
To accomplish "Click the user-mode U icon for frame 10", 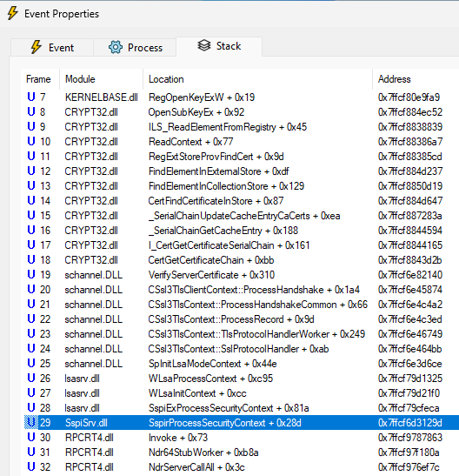I will tap(31, 142).
